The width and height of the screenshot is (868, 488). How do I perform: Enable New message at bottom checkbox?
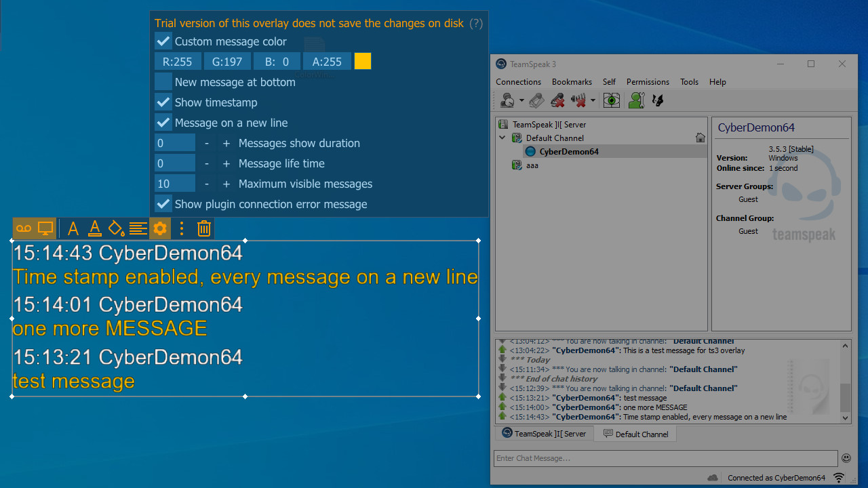click(x=163, y=82)
